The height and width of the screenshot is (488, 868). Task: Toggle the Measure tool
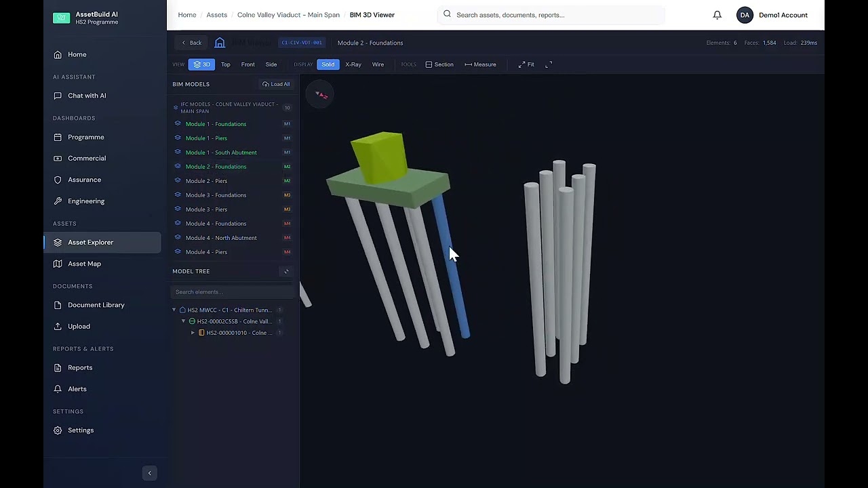tap(480, 64)
